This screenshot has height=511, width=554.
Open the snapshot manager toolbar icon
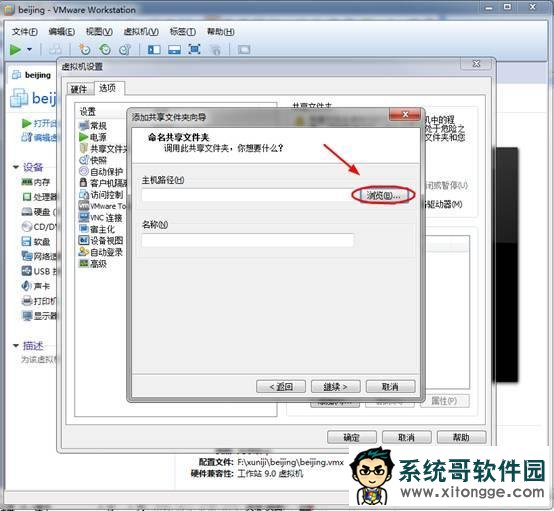[125, 49]
